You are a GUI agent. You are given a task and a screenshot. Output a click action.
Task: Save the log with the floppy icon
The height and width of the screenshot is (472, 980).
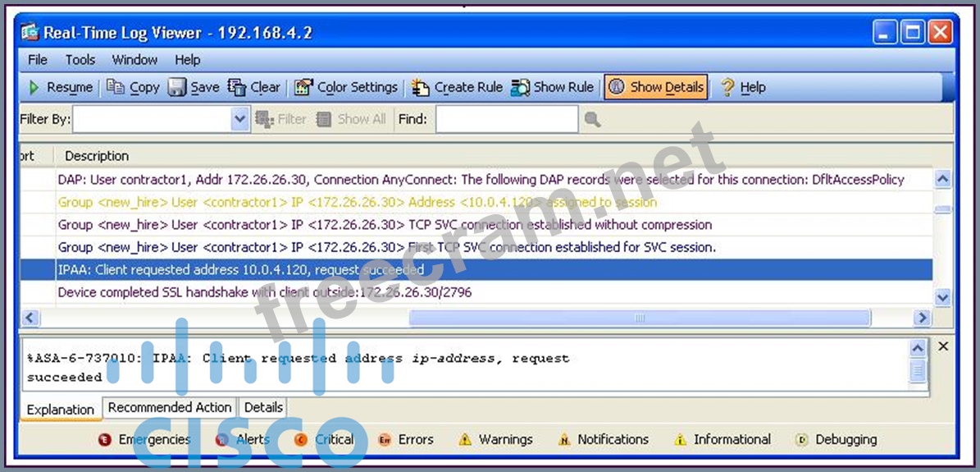pyautogui.click(x=177, y=87)
